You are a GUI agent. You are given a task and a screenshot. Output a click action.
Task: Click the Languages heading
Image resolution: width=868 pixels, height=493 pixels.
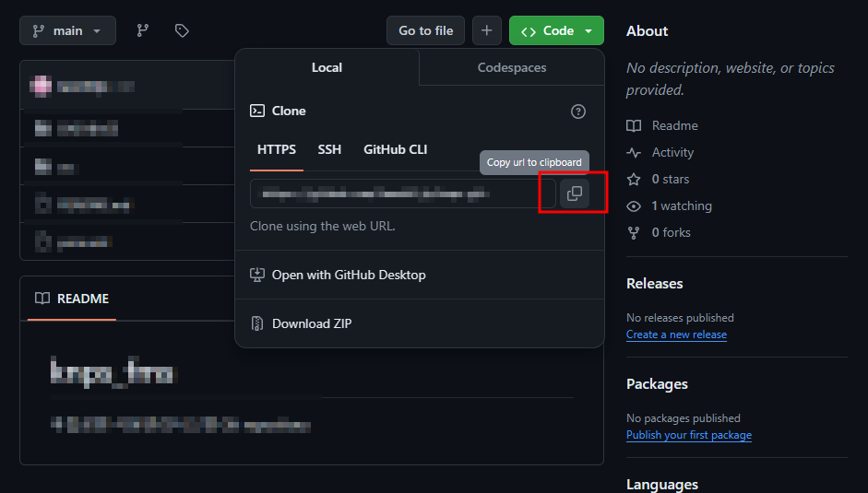pos(662,485)
